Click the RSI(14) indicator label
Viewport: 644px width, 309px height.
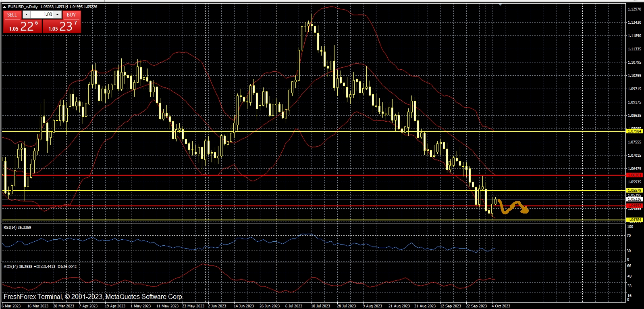pyautogui.click(x=17, y=228)
